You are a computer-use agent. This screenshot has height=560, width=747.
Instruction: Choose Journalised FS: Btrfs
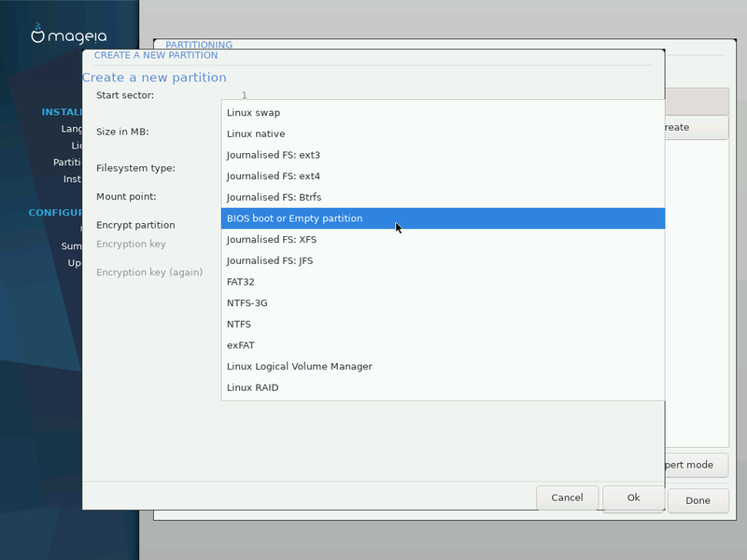point(274,197)
